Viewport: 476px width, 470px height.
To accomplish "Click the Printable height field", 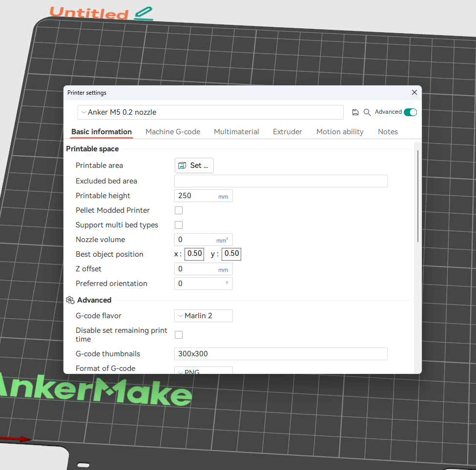I will (204, 196).
